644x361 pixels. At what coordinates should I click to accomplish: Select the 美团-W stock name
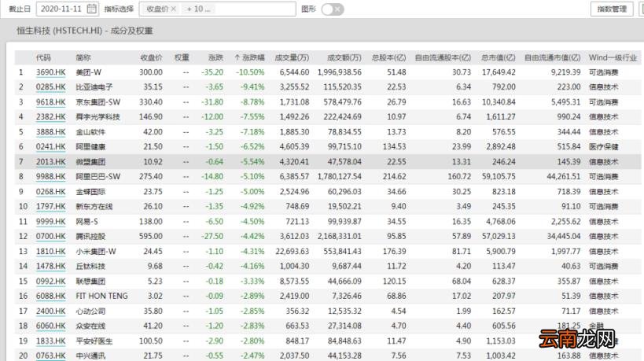[x=89, y=72]
